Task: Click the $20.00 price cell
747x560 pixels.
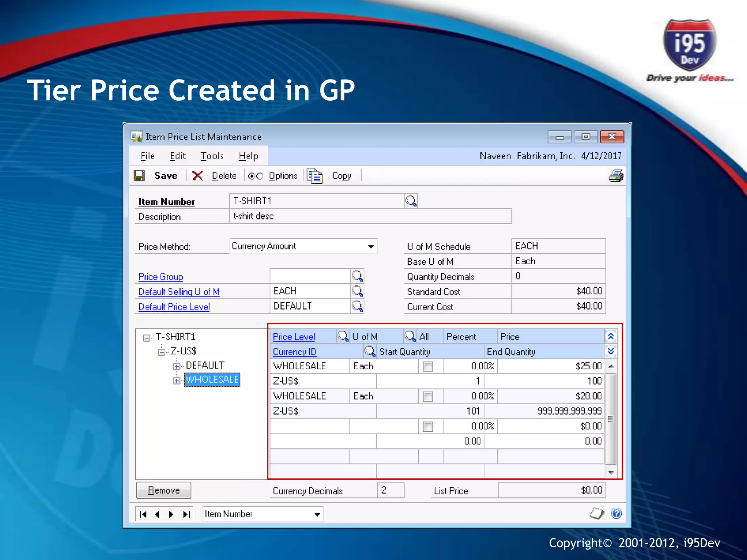Action: click(551, 396)
